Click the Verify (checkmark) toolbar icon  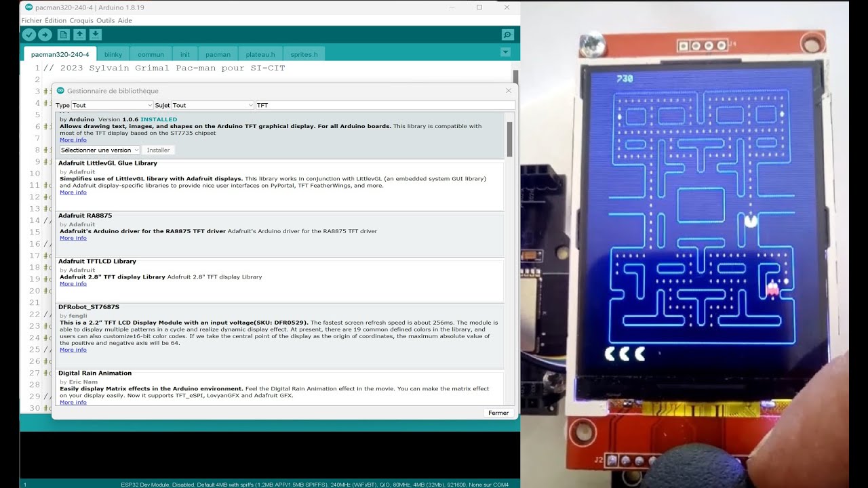tap(28, 35)
